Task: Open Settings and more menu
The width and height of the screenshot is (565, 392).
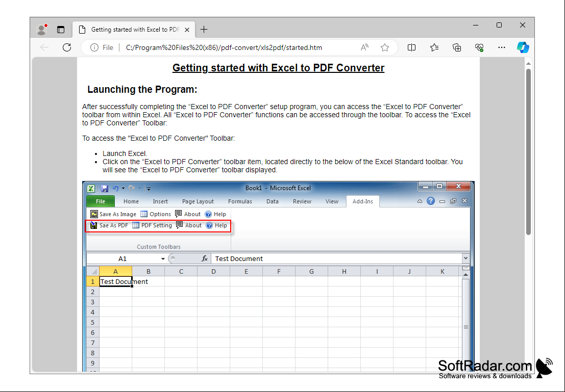Action: pyautogui.click(x=502, y=47)
